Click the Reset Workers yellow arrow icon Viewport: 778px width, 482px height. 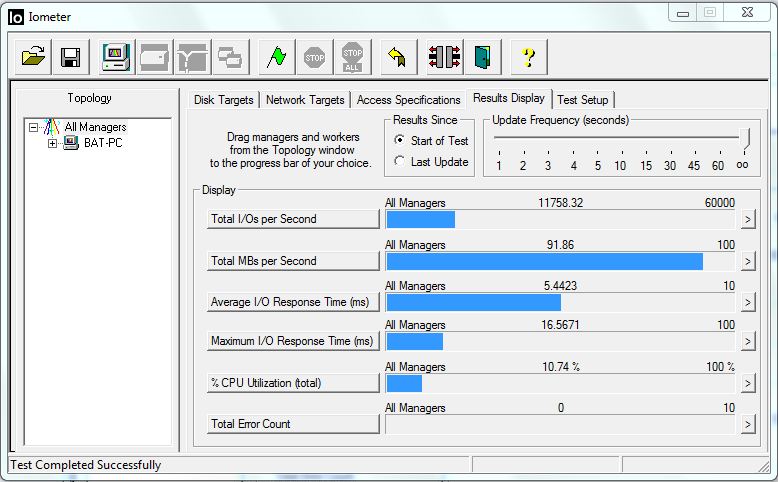click(398, 57)
